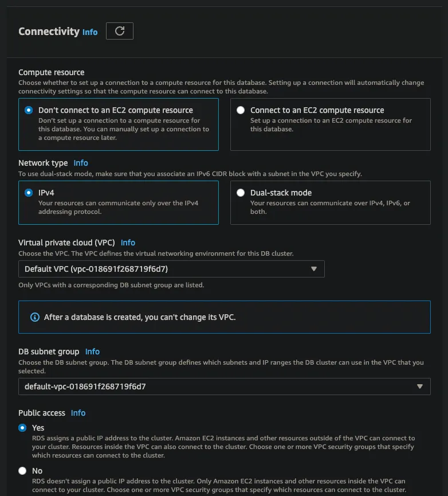Click the DB subnet group dropdown arrow

point(420,386)
